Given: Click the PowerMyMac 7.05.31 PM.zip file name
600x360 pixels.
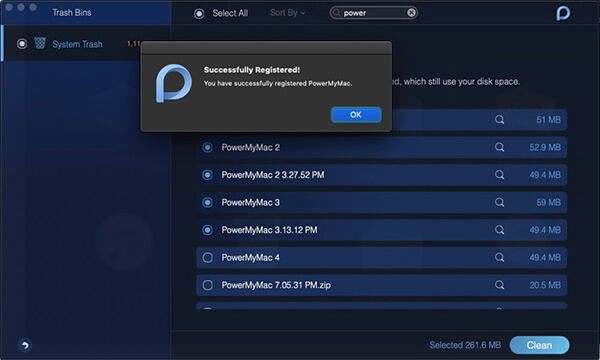Looking at the screenshot, I should (276, 285).
